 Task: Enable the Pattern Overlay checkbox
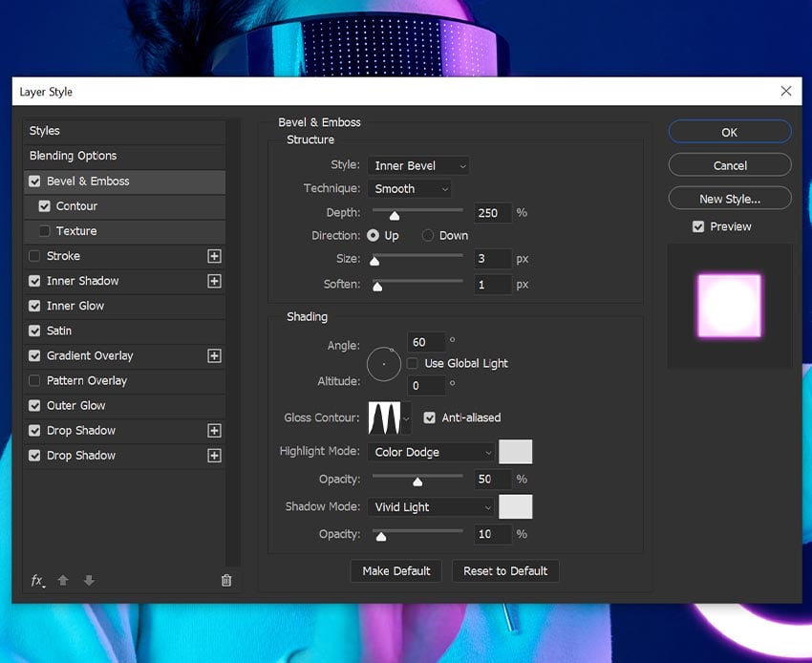pos(34,381)
